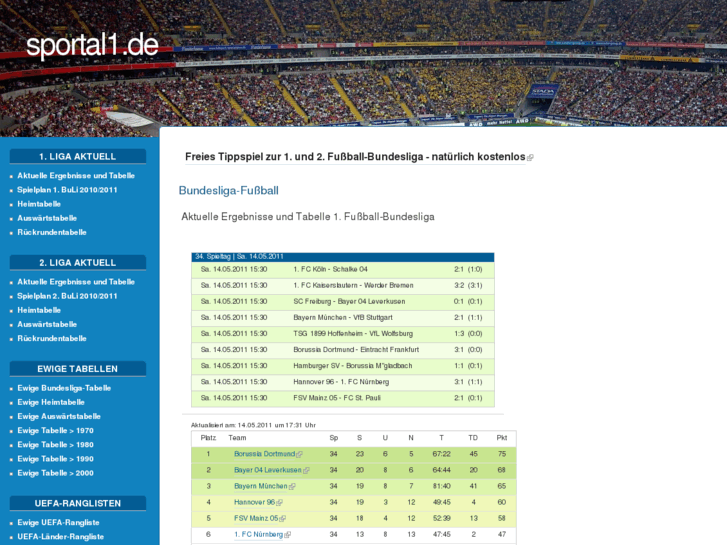Click external-link icon beside FSV Mainz 05
Viewport: 727px width, 545px height.
point(283,519)
